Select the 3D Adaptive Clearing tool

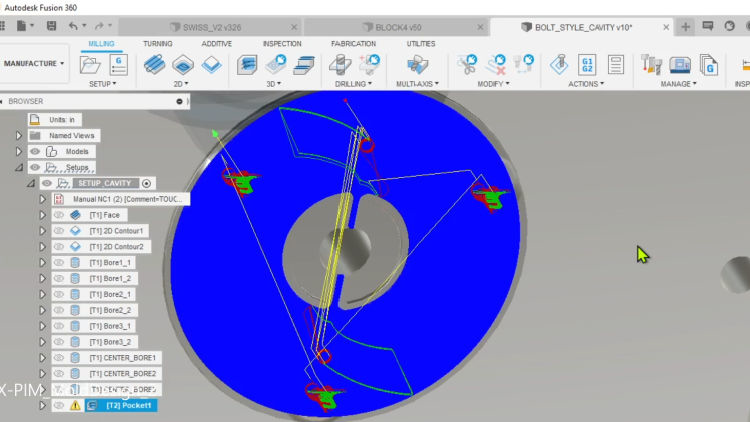click(x=247, y=65)
